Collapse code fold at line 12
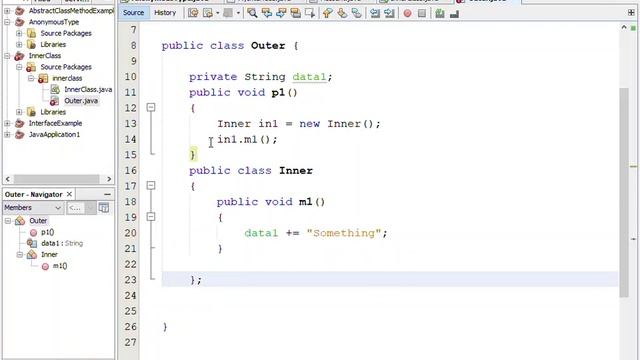Image resolution: width=640 pixels, height=360 pixels. 151,107
